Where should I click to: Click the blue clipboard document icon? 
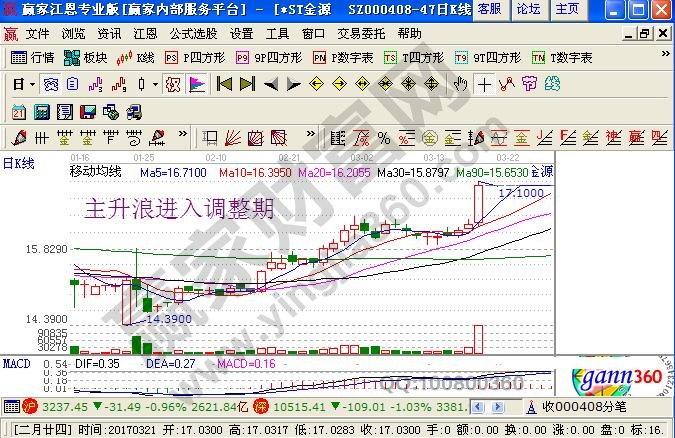click(x=72, y=84)
